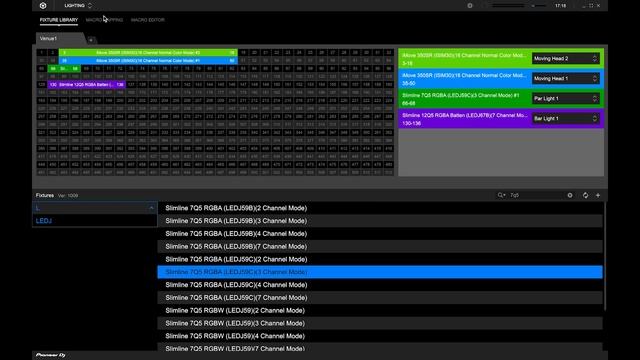The image size is (640, 360).
Task: Open preferences with the gear icon
Action: click(470, 6)
